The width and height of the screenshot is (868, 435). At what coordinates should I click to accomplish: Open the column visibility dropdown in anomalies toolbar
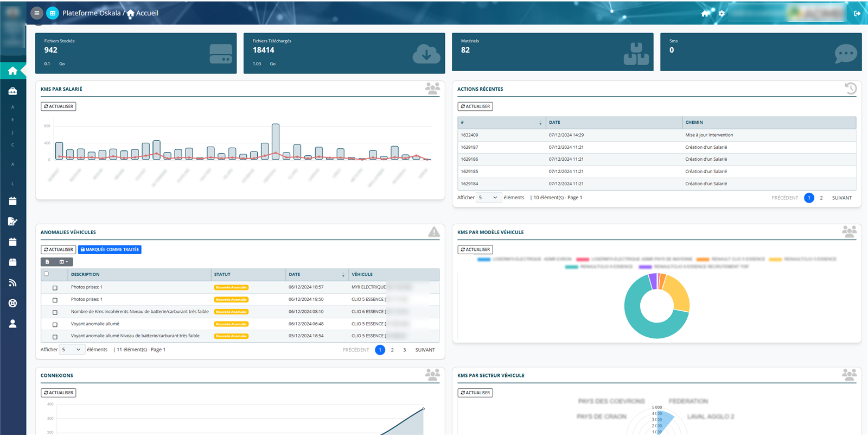pyautogui.click(x=63, y=262)
